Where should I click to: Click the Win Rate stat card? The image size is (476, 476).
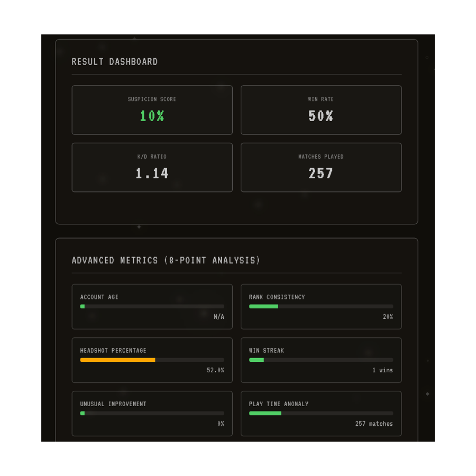click(321, 109)
